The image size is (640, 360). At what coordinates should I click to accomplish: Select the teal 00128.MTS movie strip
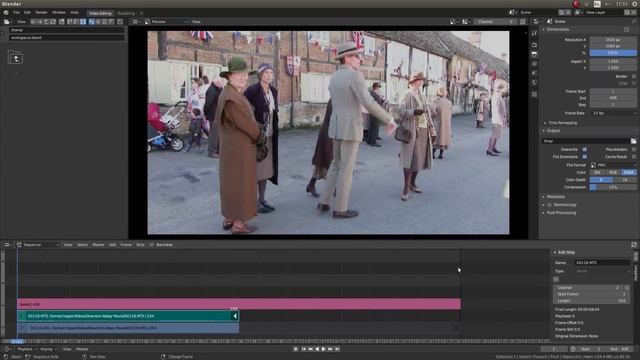point(128,316)
